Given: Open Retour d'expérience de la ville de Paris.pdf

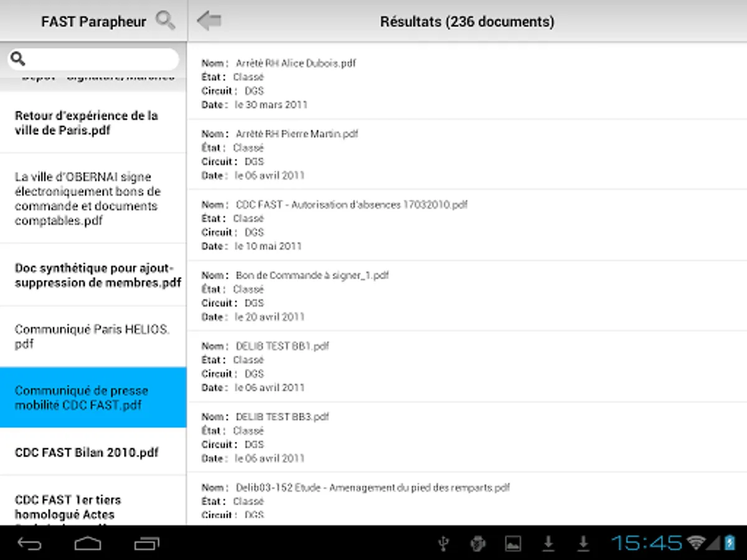Looking at the screenshot, I should coord(93,123).
